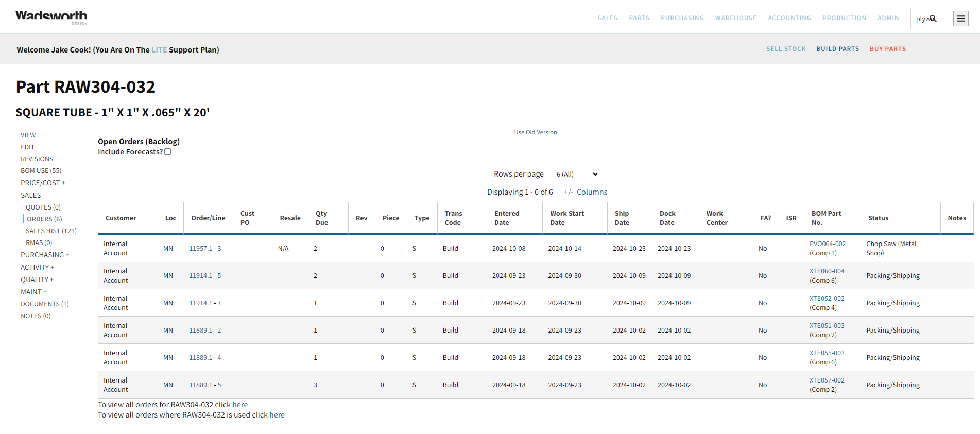980x434 pixels.
Task: Click the search magnifier icon
Action: (933, 19)
